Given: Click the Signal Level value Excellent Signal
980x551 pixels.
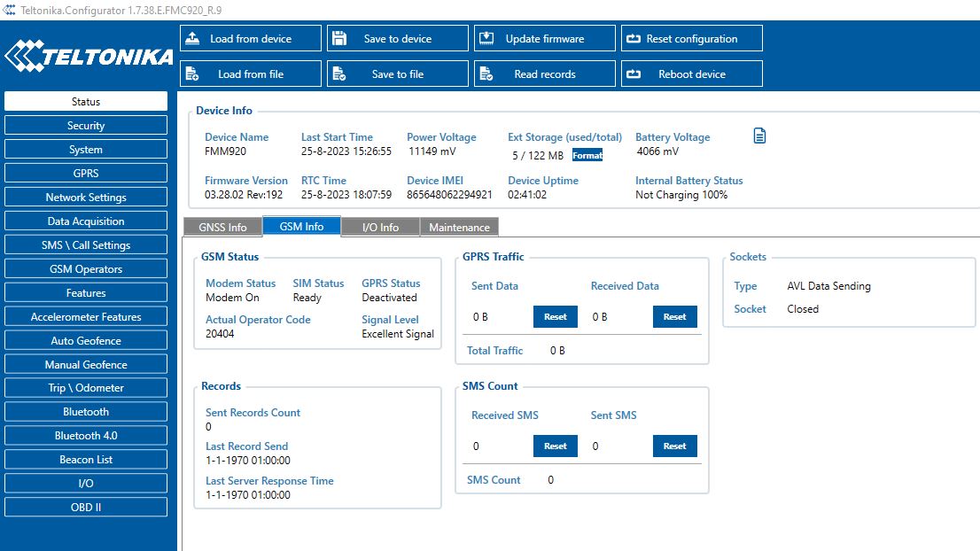Looking at the screenshot, I should 398,334.
